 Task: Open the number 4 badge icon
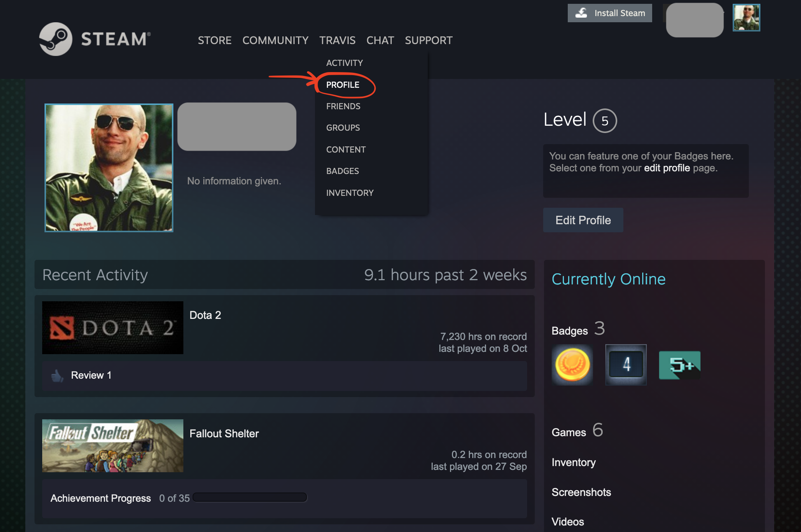[626, 365]
